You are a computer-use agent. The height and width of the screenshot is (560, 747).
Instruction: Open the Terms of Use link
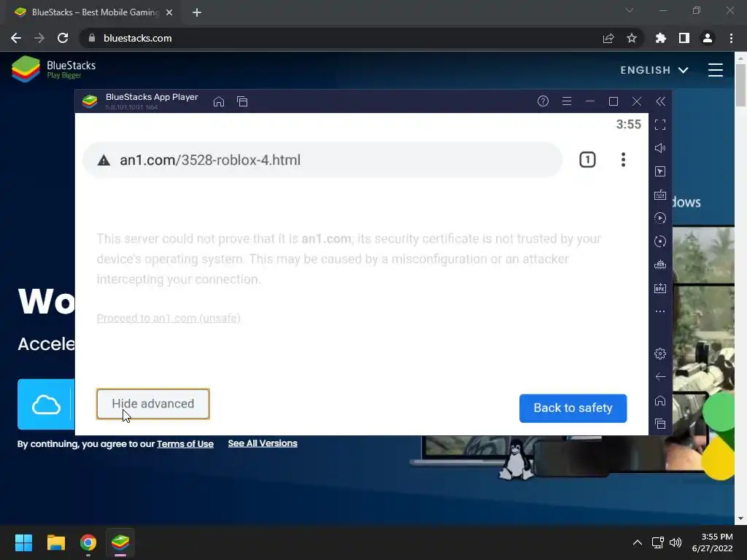pos(185,444)
